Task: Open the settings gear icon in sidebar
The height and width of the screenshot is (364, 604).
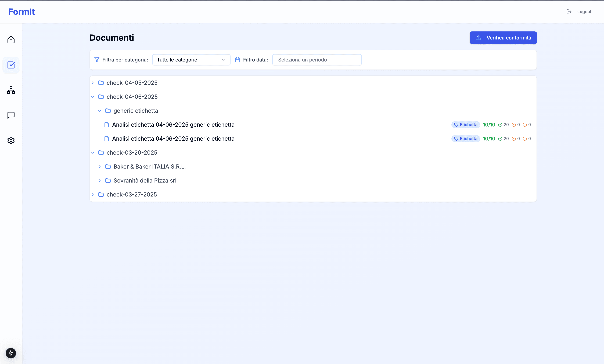Action: (x=11, y=140)
